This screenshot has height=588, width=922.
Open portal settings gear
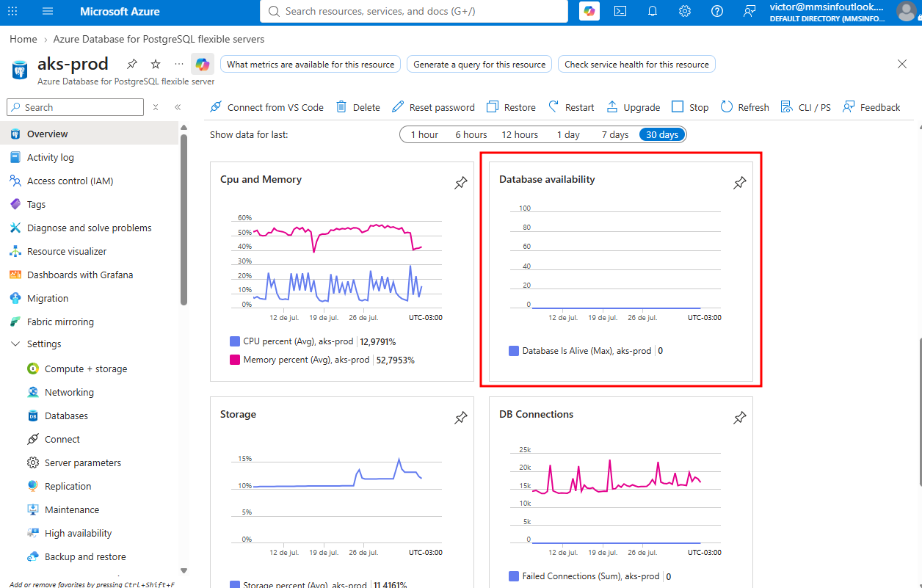pyautogui.click(x=685, y=11)
